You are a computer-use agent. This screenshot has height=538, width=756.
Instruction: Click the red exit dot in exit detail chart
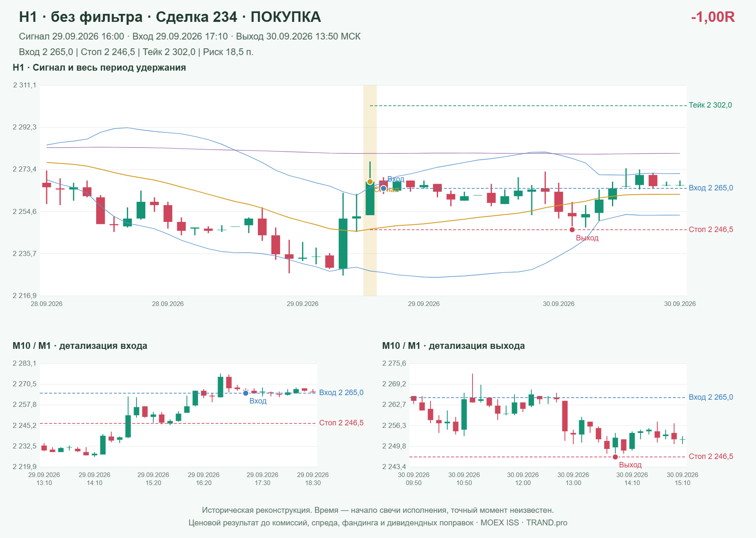coord(615,457)
